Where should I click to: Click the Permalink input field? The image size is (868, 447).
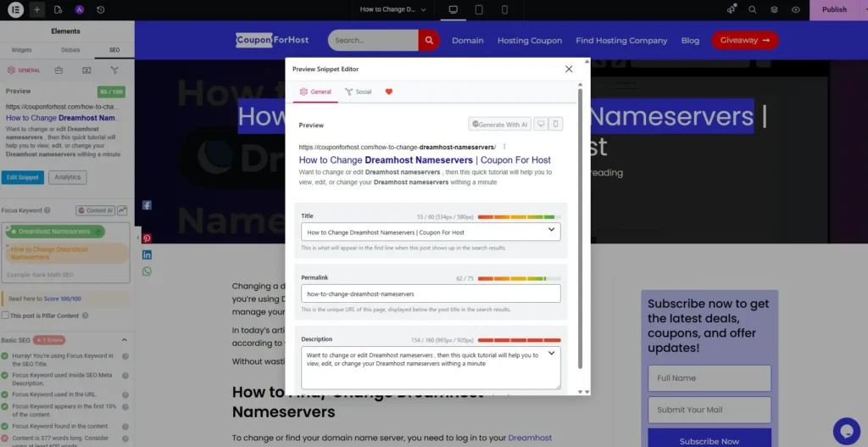(x=431, y=293)
